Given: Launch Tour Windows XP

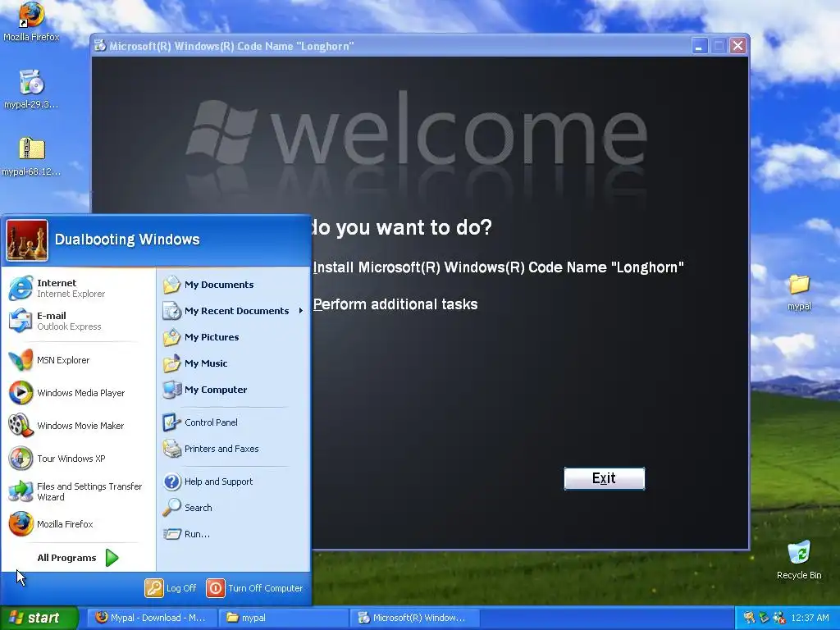Looking at the screenshot, I should (x=78, y=459).
